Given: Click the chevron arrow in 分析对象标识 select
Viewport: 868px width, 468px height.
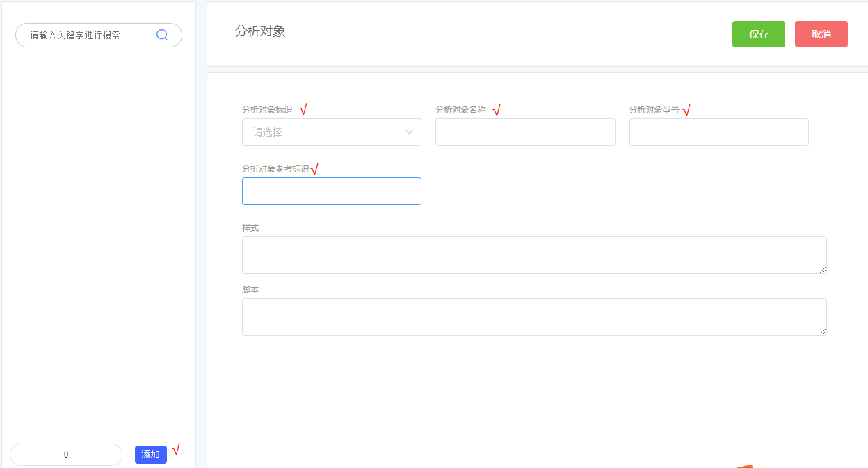Looking at the screenshot, I should [410, 132].
